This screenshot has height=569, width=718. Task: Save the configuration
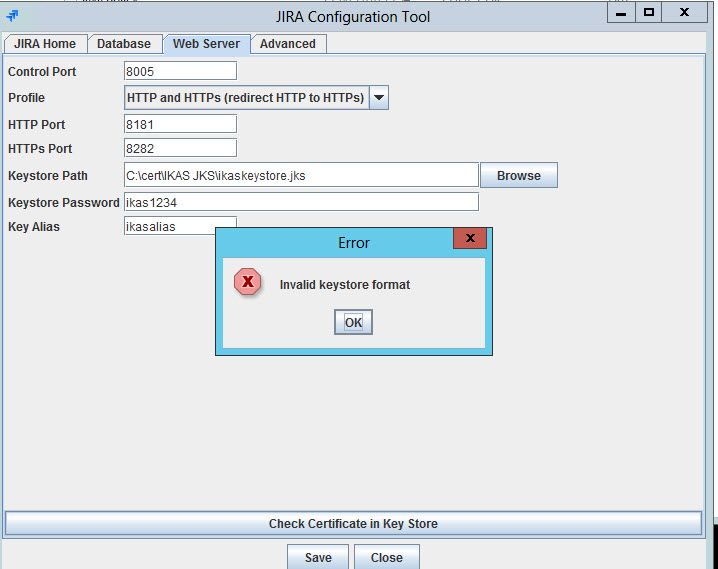[318, 557]
